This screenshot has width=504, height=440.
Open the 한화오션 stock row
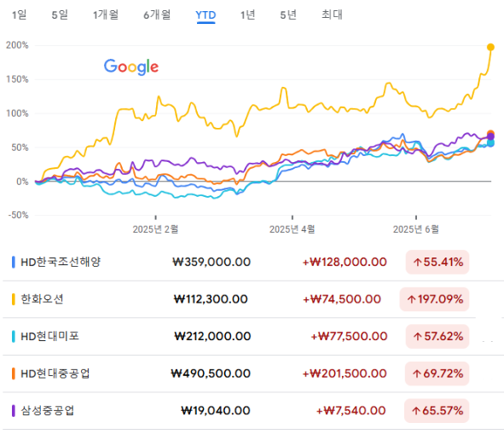point(252,299)
